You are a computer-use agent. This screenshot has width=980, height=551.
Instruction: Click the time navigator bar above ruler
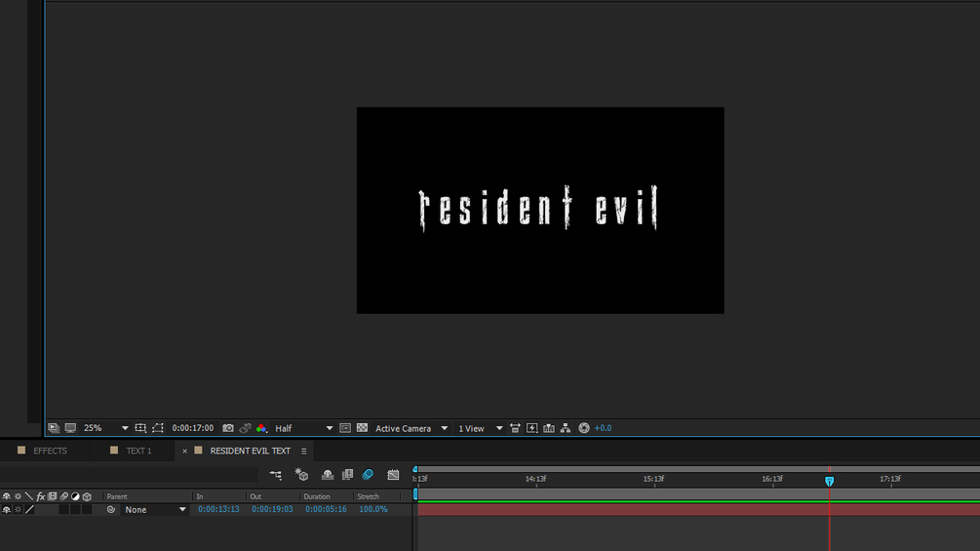[697, 469]
